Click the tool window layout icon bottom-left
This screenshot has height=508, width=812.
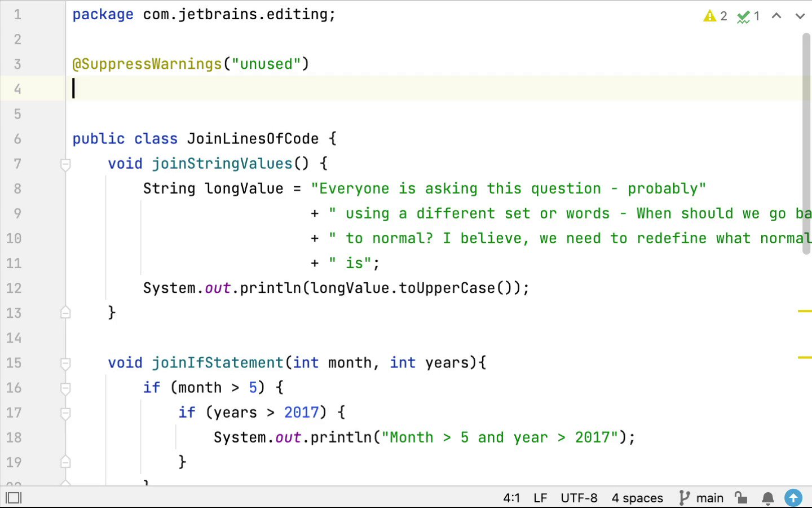click(x=14, y=498)
